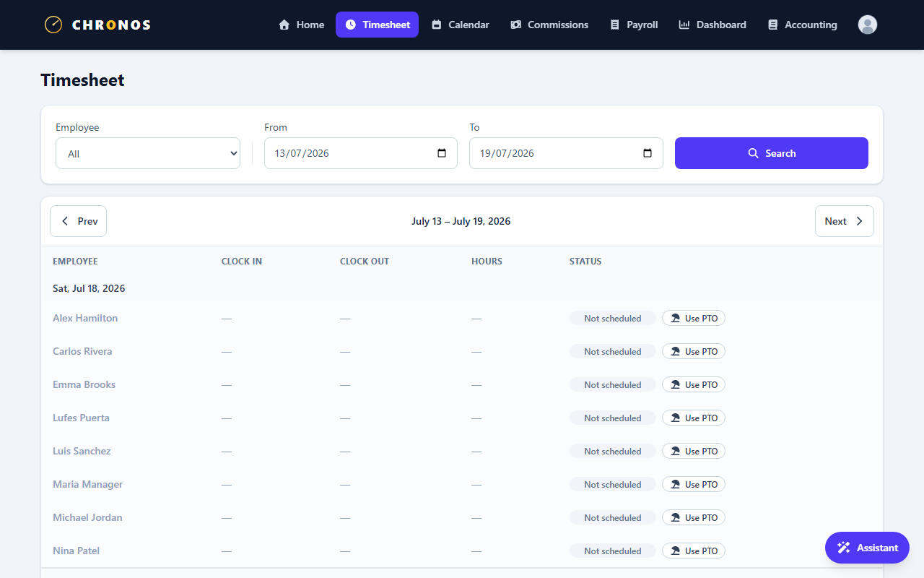
Task: Click the To date field
Action: (566, 153)
